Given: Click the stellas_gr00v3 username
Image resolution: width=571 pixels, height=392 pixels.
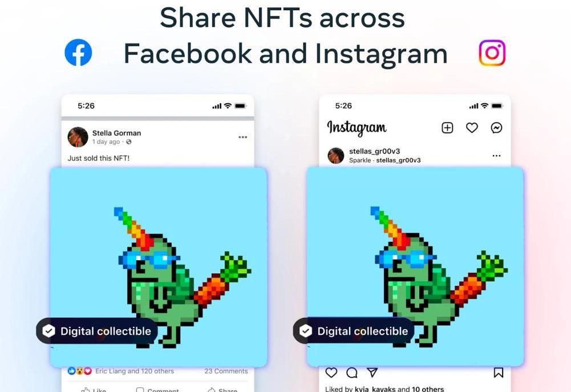Looking at the screenshot, I should [x=374, y=151].
